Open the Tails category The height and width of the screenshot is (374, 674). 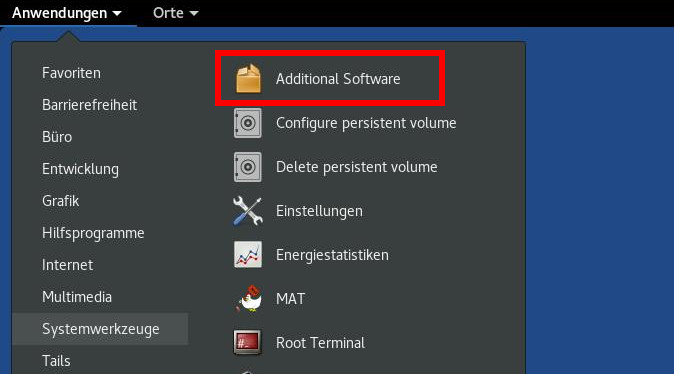56,361
